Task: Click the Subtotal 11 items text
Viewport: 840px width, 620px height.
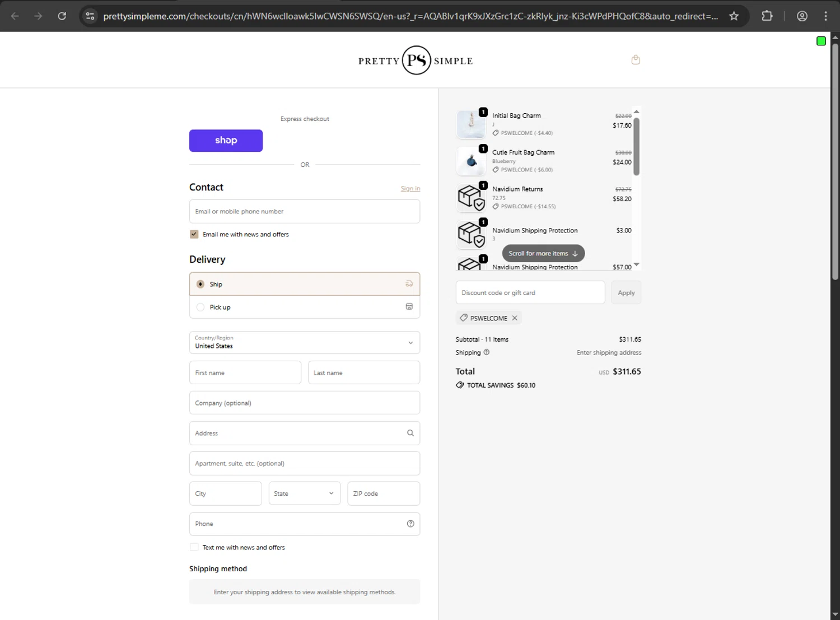Action: [x=482, y=339]
